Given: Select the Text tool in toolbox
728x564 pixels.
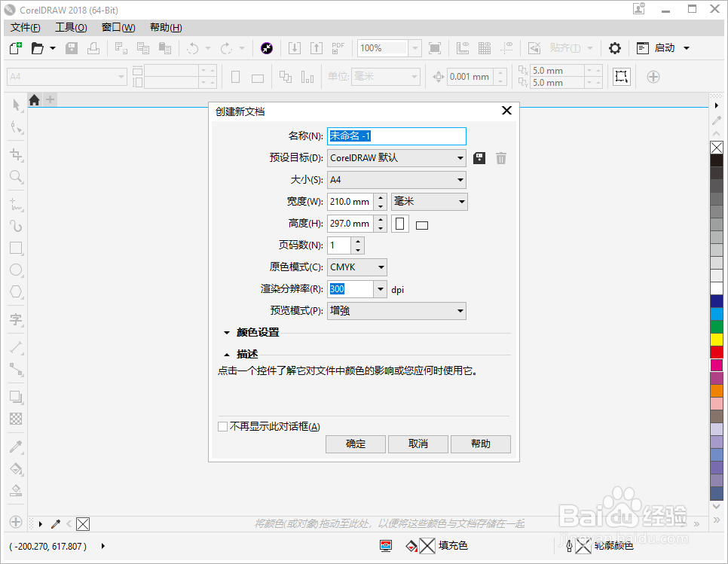Looking at the screenshot, I should (17, 319).
